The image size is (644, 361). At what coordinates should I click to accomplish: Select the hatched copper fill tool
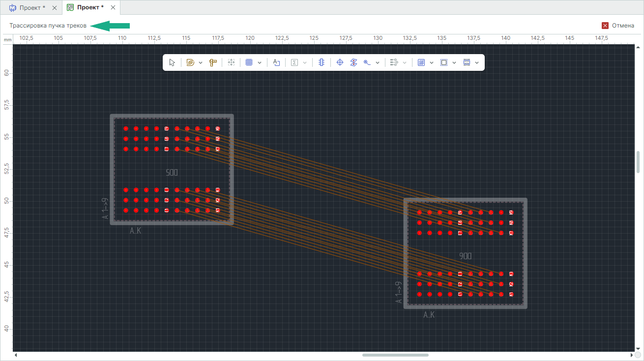coord(421,62)
